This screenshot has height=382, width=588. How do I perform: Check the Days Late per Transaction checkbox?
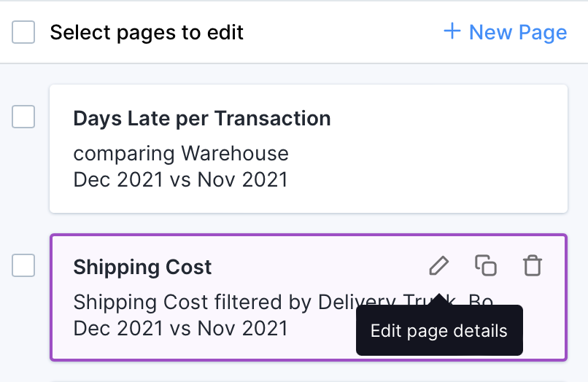[23, 117]
